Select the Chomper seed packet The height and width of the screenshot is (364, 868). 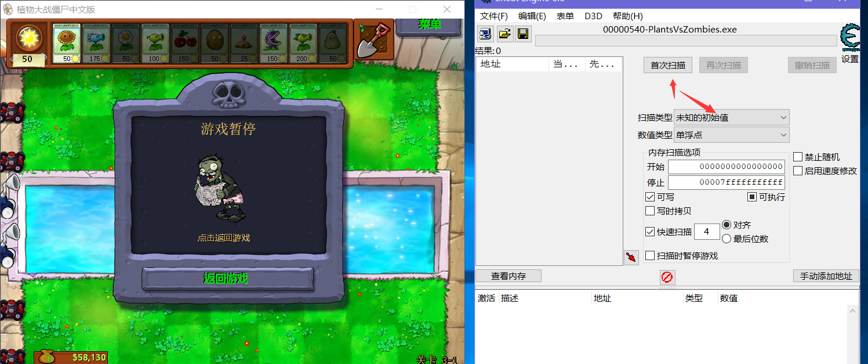tap(274, 44)
